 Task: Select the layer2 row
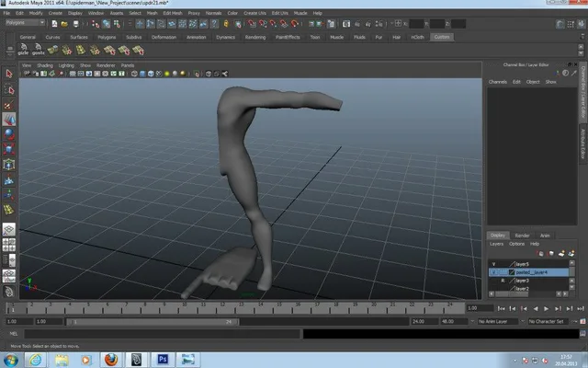[x=529, y=288]
